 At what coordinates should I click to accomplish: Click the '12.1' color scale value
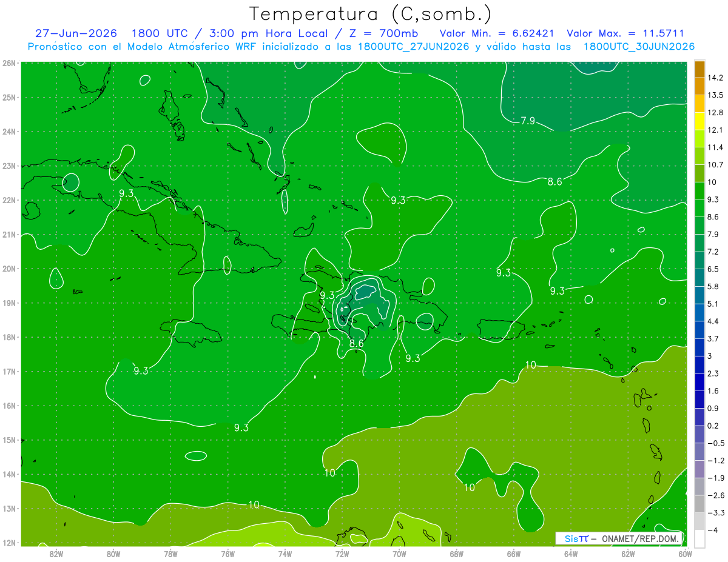point(715,130)
